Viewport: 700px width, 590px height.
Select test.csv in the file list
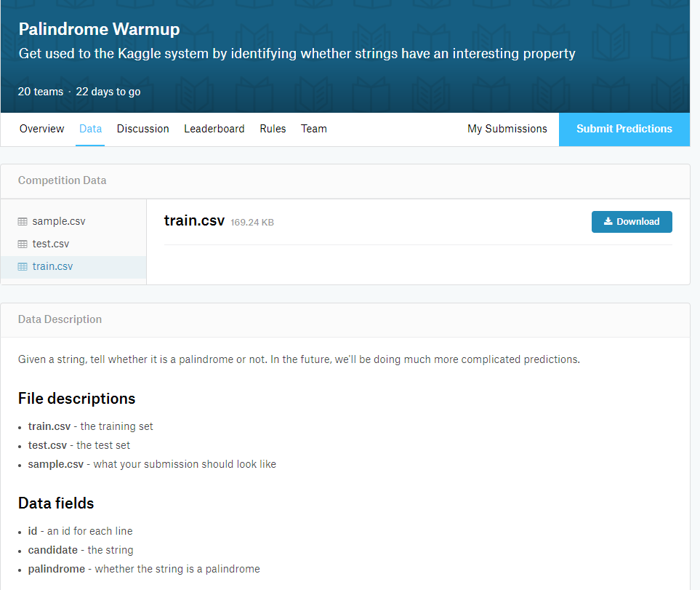tap(73, 244)
